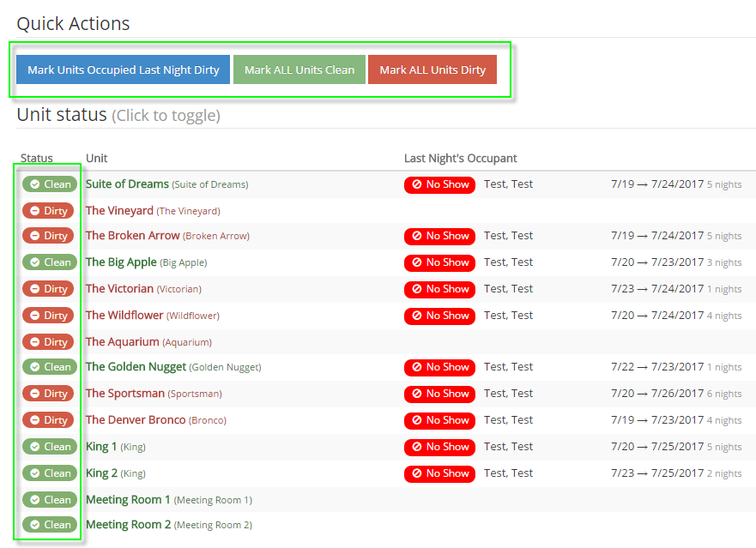Click No Show badge for The Golden Nugget

pyautogui.click(x=439, y=367)
